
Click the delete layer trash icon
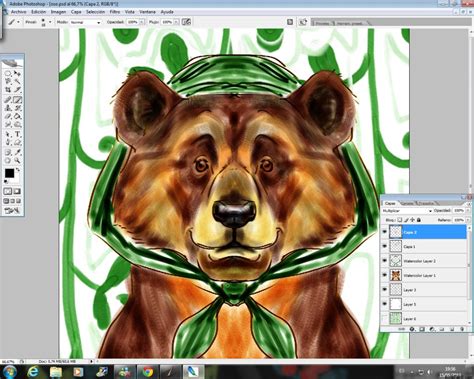pos(462,329)
